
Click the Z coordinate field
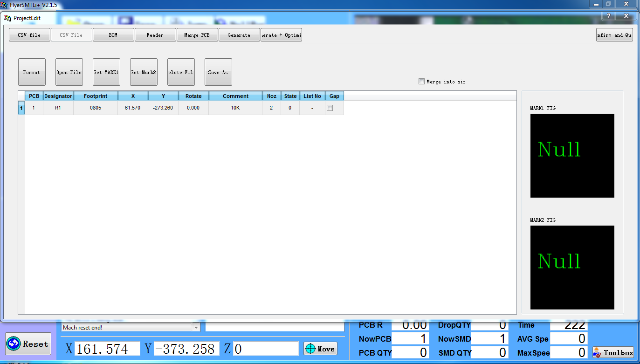(x=266, y=349)
